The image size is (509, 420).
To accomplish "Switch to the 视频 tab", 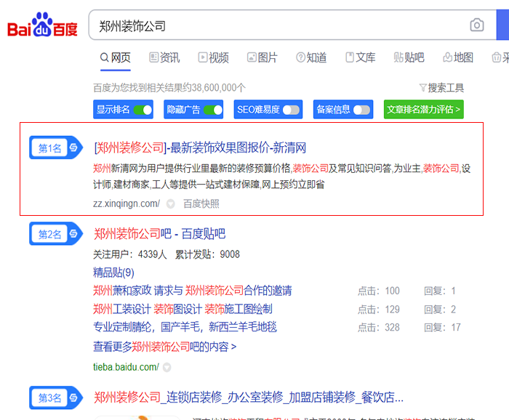I will coord(213,57).
